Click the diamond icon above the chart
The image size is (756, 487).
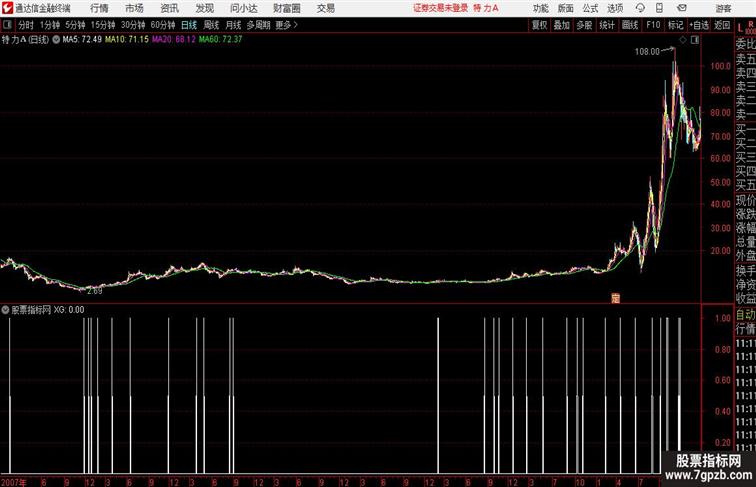click(683, 40)
